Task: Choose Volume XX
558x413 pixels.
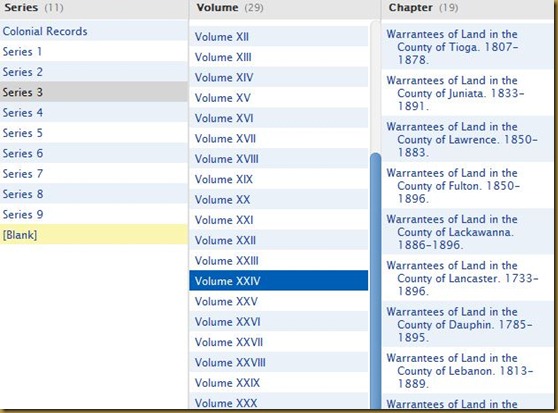Action: click(x=279, y=199)
